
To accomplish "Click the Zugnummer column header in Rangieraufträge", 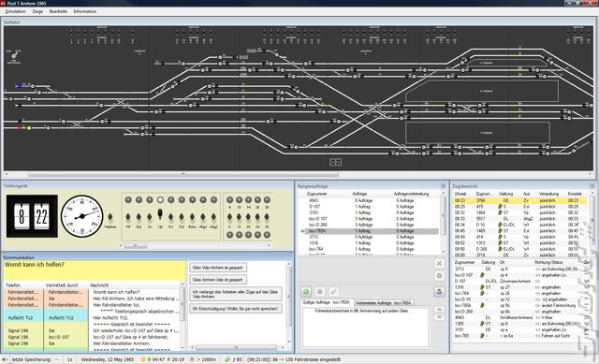I will [x=317, y=194].
